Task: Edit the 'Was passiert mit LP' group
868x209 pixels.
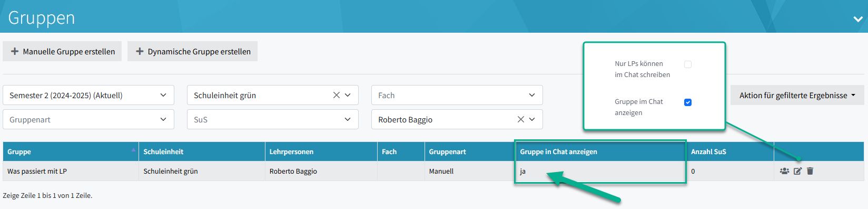Action: click(x=798, y=171)
